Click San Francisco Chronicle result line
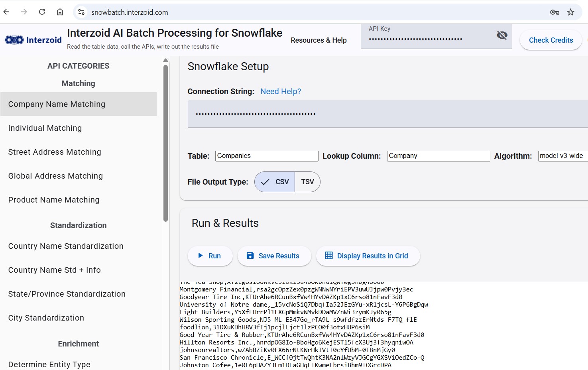Image resolution: width=588 pixels, height=370 pixels. click(302, 358)
